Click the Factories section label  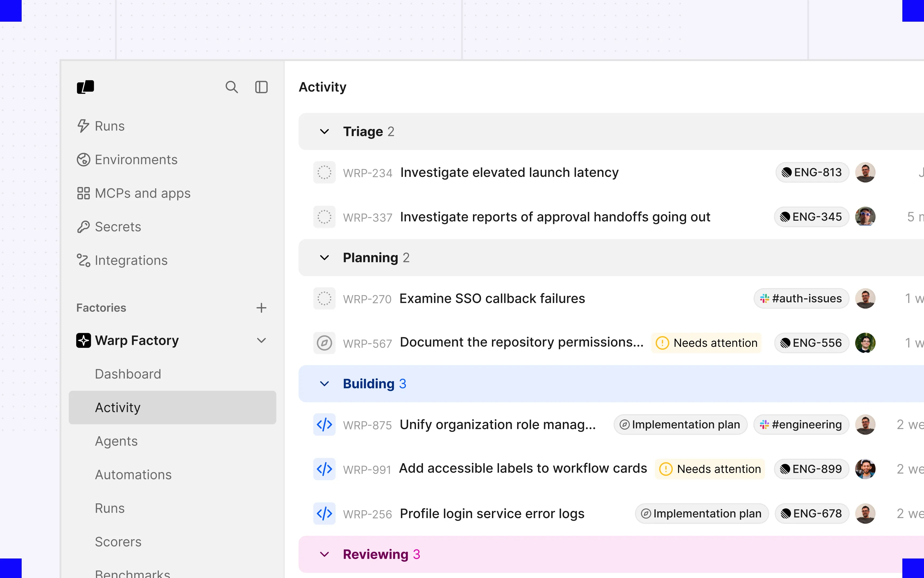(101, 308)
